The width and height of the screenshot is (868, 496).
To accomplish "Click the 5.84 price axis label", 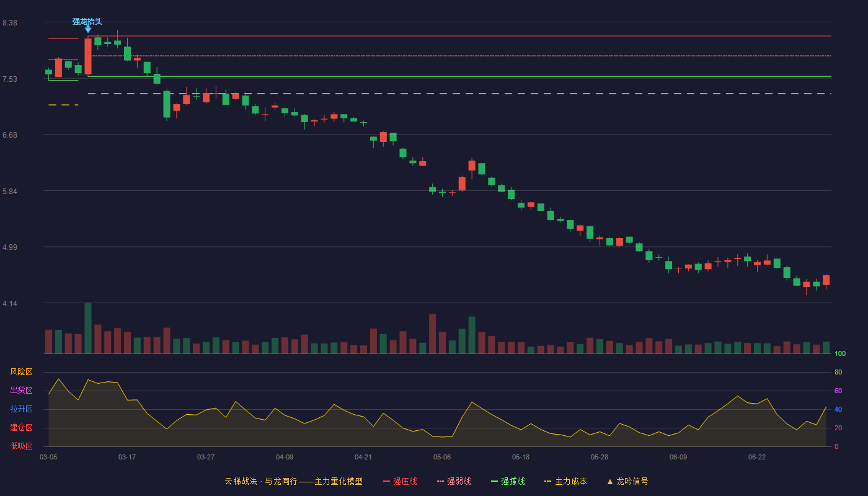I will 10,192.
